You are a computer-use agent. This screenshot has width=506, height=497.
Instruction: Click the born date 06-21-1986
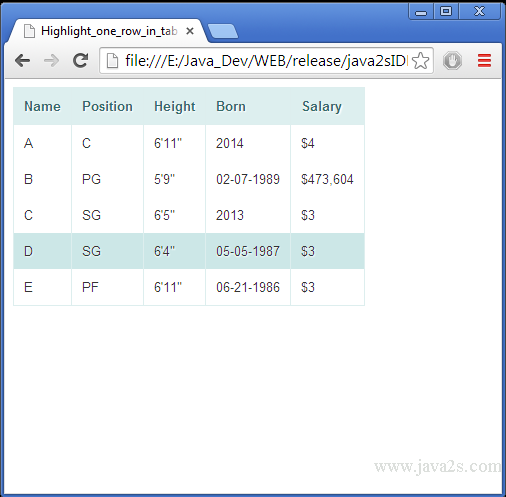click(x=248, y=287)
